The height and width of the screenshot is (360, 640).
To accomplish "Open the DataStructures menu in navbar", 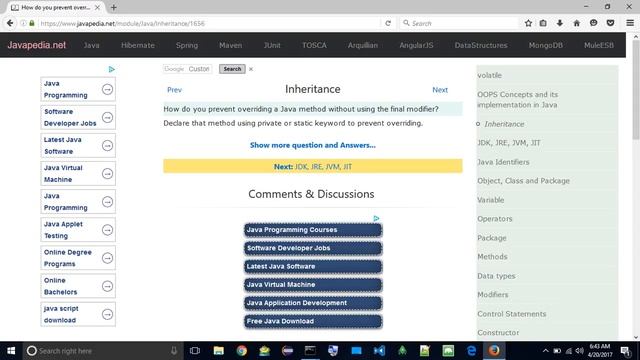I will 481,45.
